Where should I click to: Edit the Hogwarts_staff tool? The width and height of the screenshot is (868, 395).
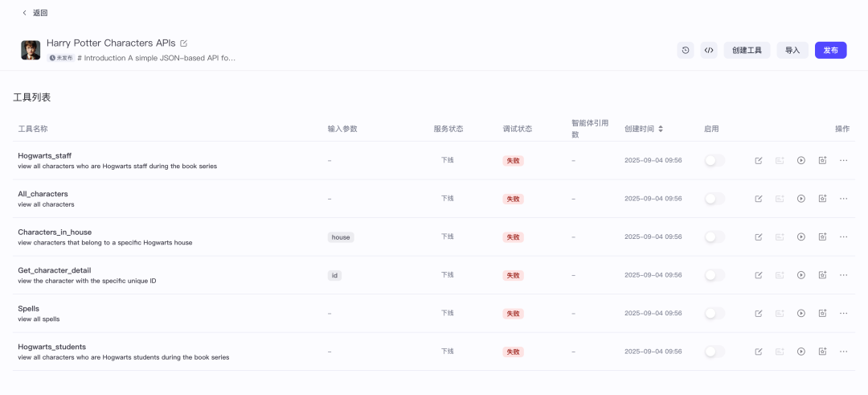coord(759,161)
